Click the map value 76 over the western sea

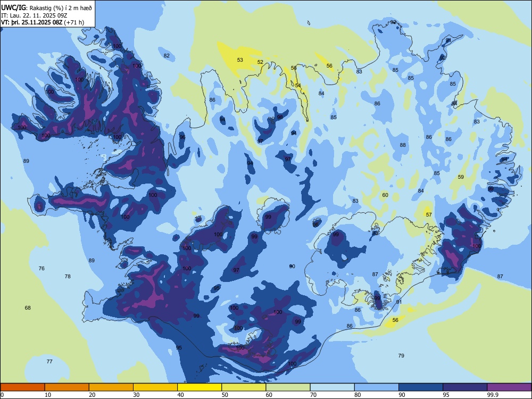coord(41,268)
